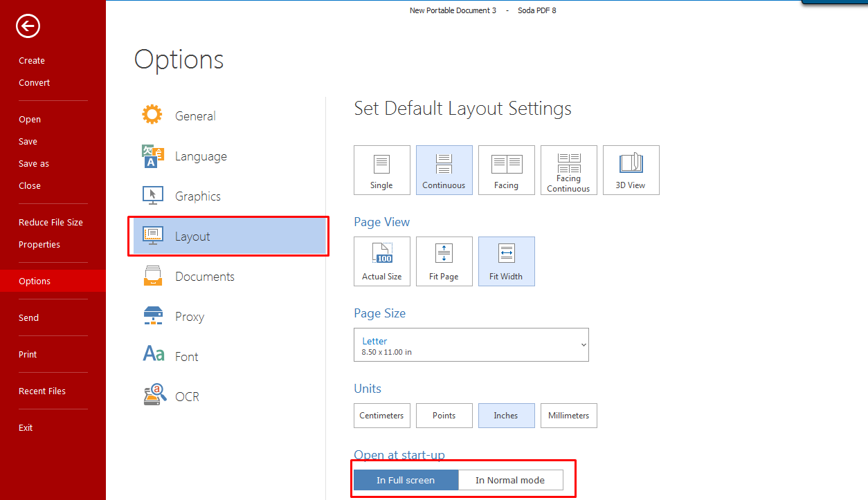Open the Font options tab

point(228,357)
